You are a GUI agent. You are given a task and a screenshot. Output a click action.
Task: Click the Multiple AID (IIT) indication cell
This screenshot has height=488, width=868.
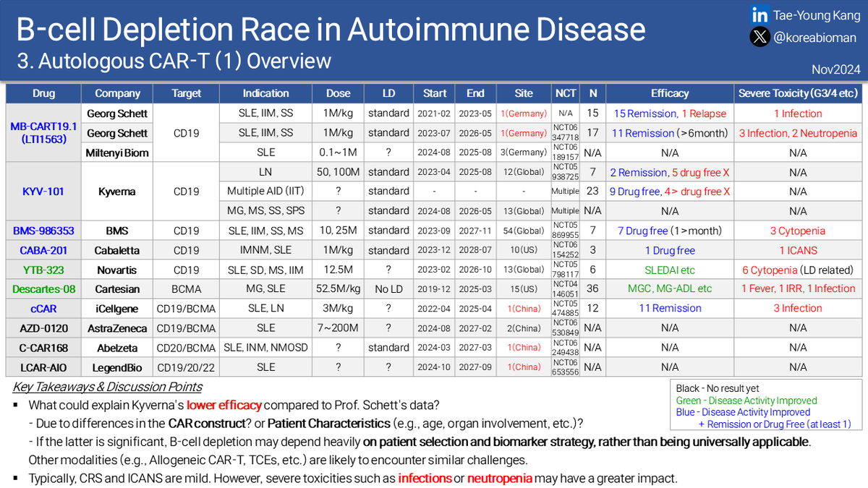point(265,192)
